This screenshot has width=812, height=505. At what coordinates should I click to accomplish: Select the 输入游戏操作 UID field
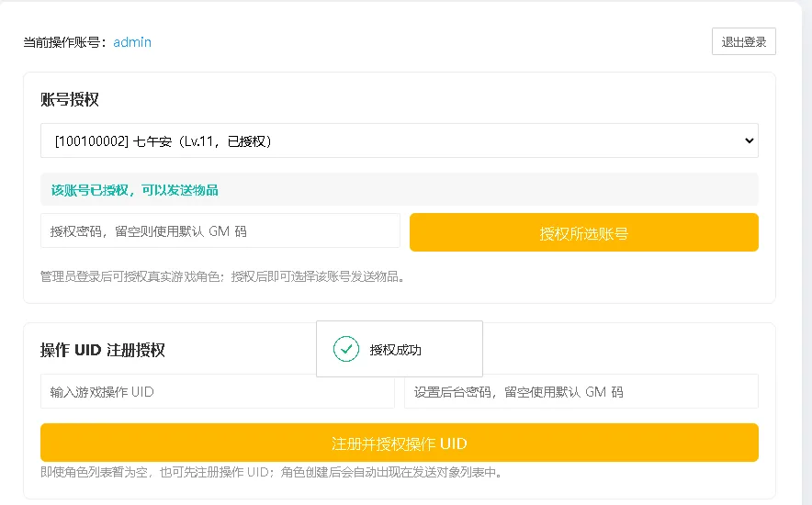(x=218, y=392)
